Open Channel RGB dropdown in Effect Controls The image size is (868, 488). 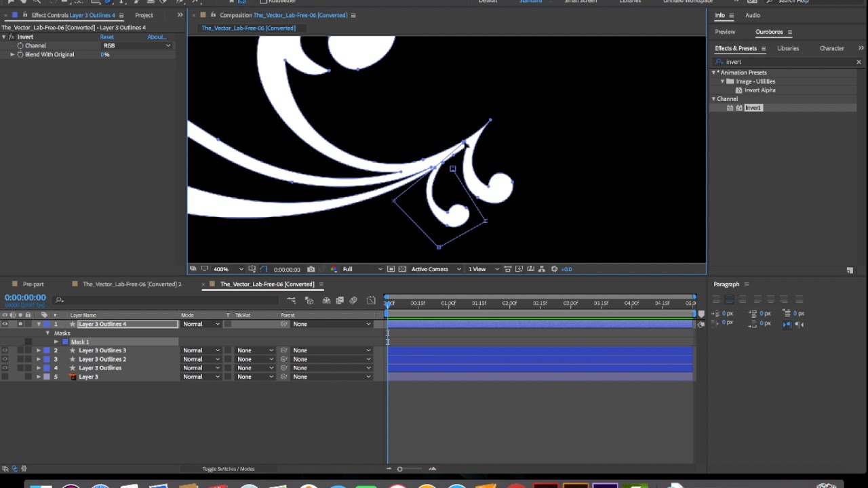[137, 45]
